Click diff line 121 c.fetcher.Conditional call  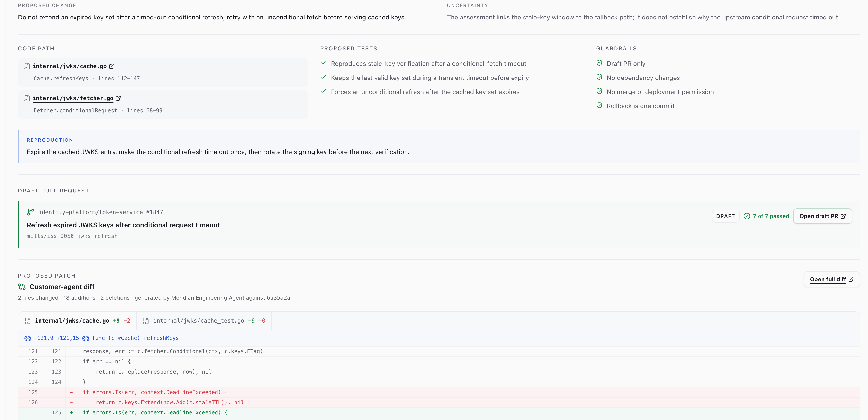[x=439, y=351]
